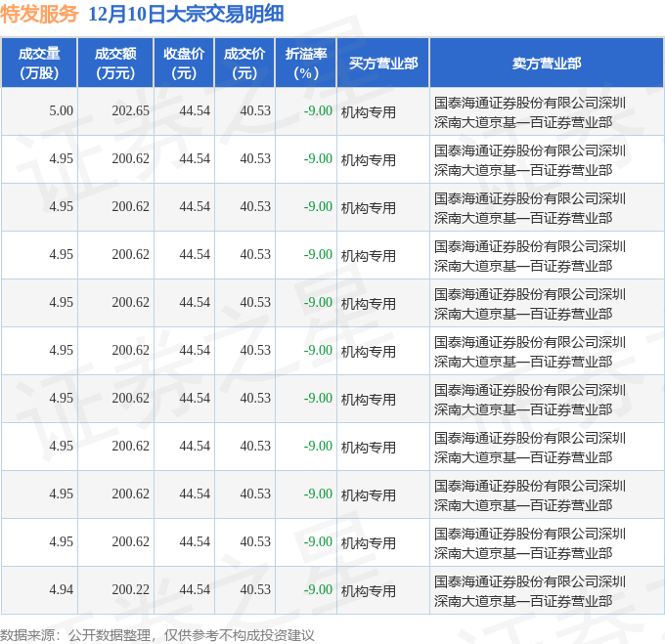Click the 5.00 volume cell
Viewport: 665px width, 644px height.
(61, 111)
